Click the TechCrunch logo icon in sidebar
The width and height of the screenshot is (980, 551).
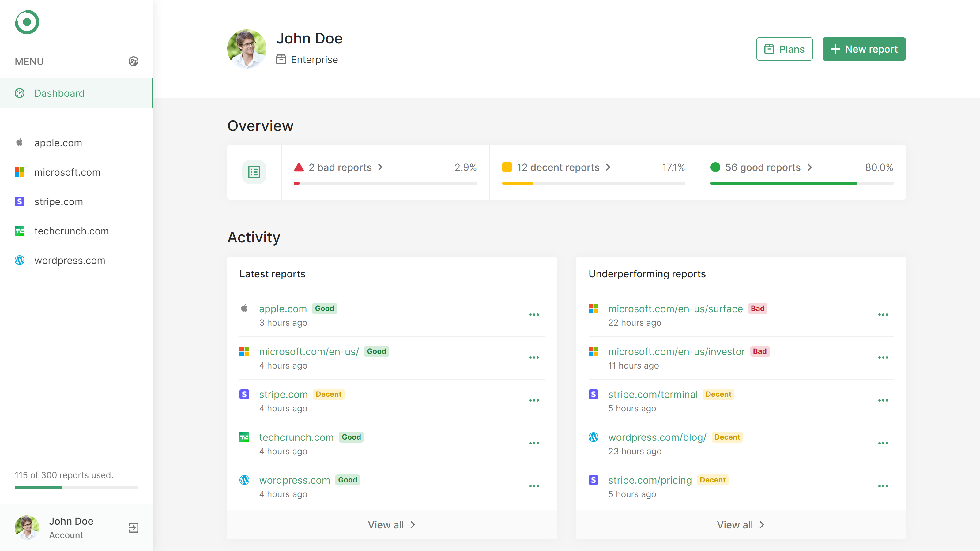[x=19, y=231]
